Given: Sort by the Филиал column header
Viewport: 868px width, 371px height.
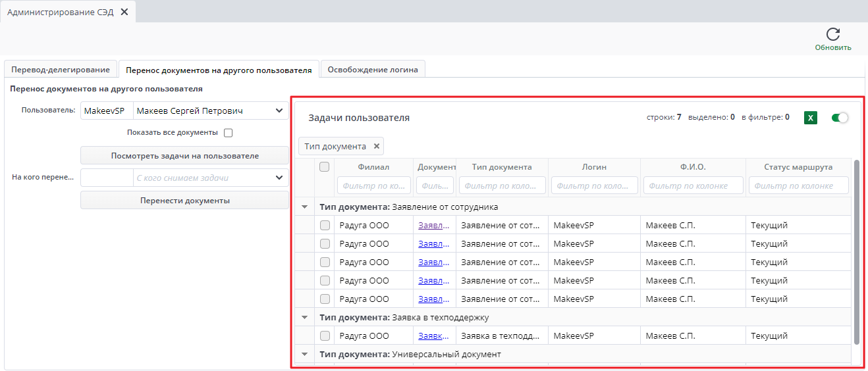Looking at the screenshot, I should pos(374,167).
